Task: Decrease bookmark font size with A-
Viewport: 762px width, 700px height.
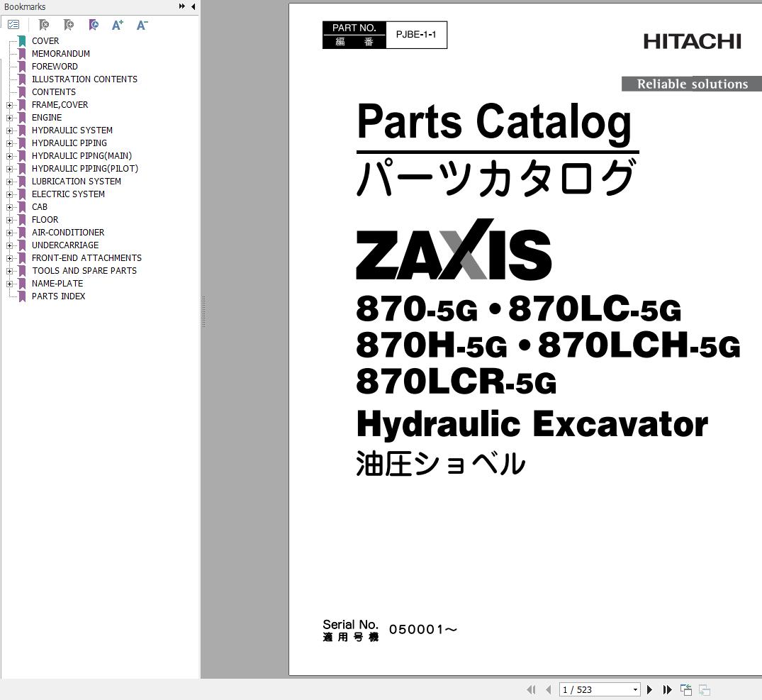Action: tap(142, 25)
